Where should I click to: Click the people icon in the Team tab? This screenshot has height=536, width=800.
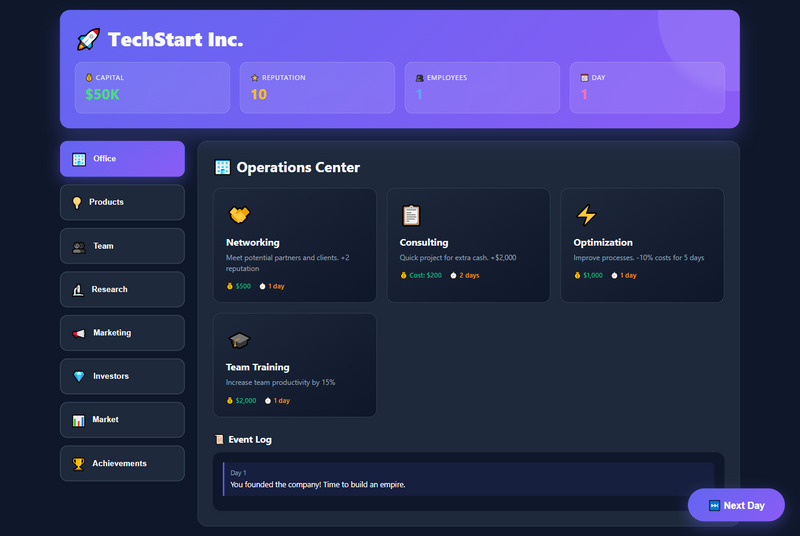79,246
